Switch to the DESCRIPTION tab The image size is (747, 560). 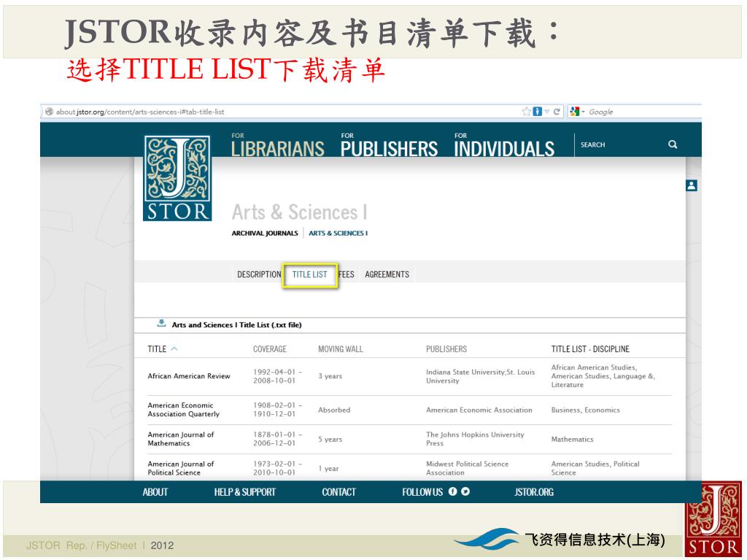[259, 275]
